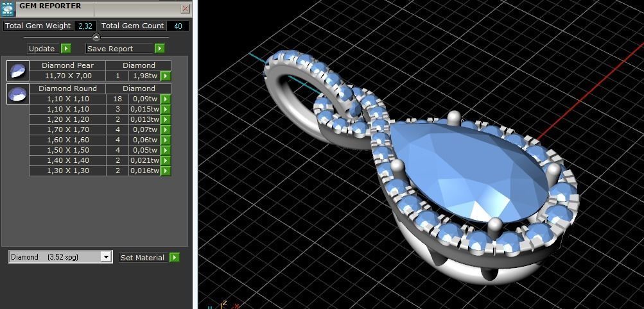Click the green arrow for the 1,98tw row

pos(166,76)
